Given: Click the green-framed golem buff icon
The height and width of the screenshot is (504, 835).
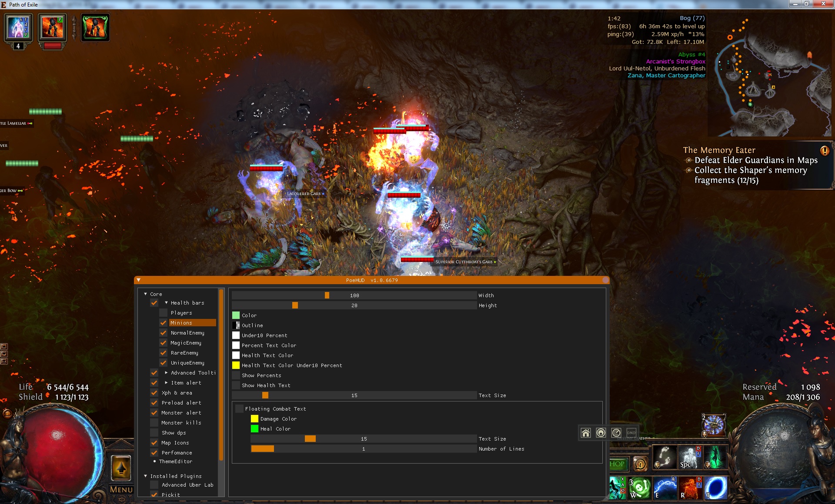Looking at the screenshot, I should (x=95, y=27).
